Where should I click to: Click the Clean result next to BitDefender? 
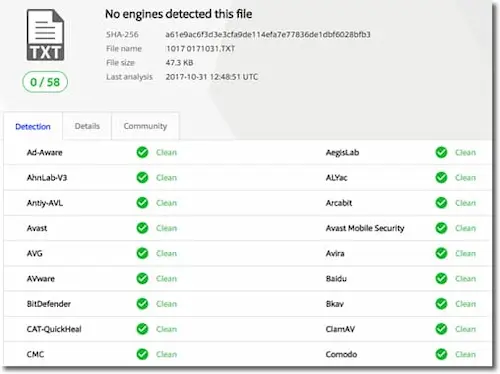(166, 304)
